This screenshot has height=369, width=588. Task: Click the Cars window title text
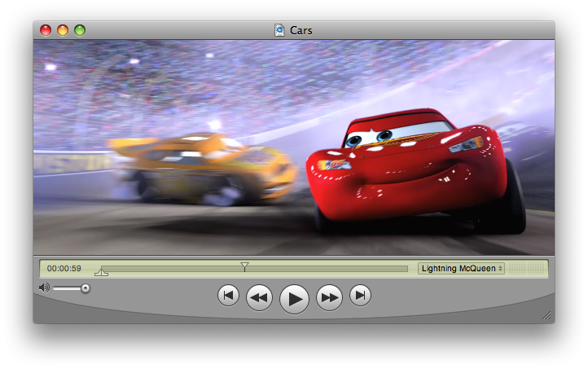tap(301, 30)
